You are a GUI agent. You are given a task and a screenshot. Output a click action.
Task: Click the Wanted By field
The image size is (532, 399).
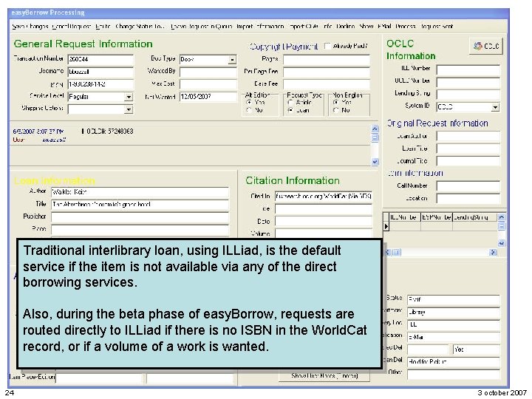point(208,72)
